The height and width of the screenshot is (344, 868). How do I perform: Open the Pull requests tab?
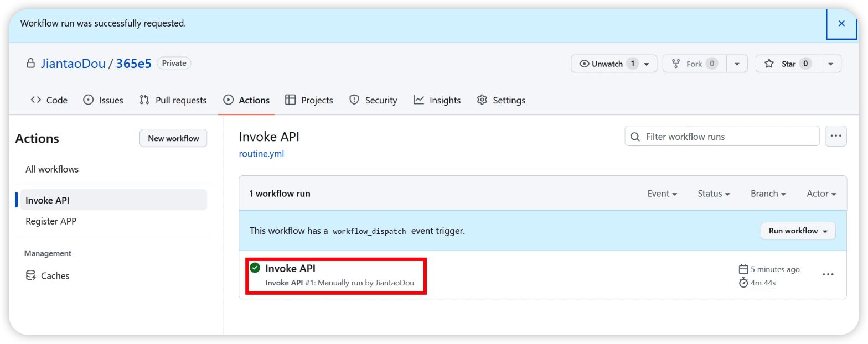[x=173, y=100]
